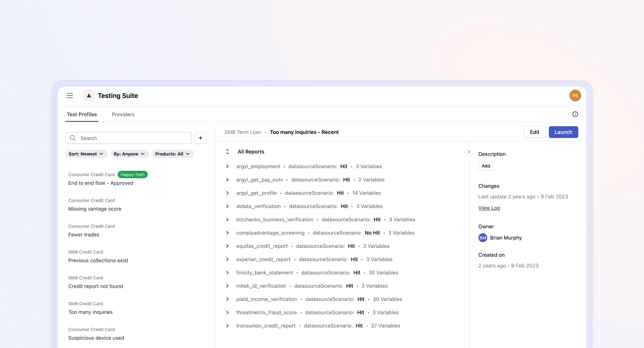
Task: Select the Missing vantage score profile
Action: pos(95,209)
